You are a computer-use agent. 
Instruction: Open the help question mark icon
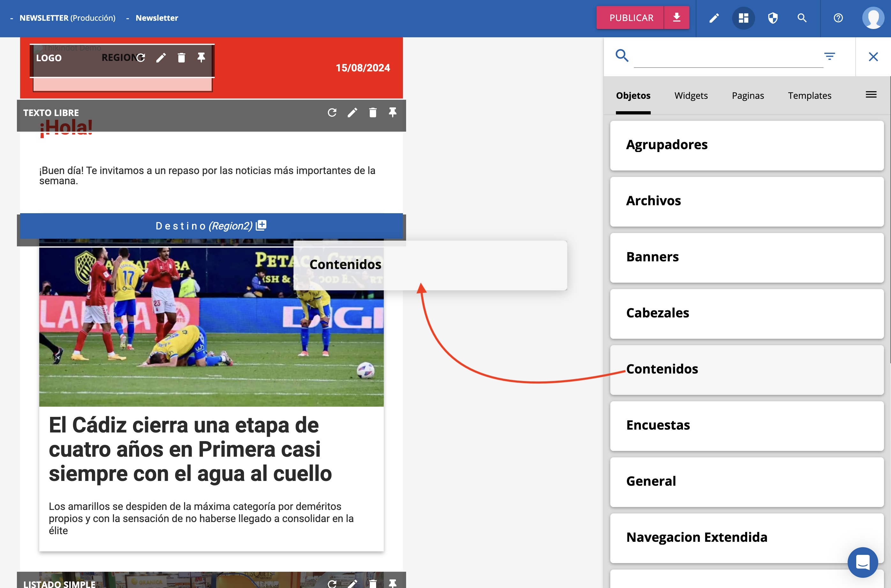pyautogui.click(x=838, y=18)
